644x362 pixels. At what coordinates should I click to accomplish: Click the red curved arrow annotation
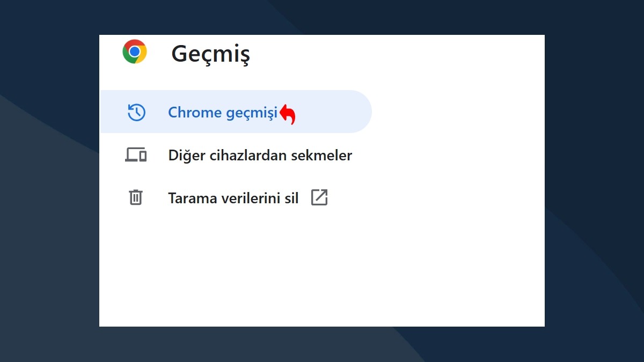click(x=288, y=114)
